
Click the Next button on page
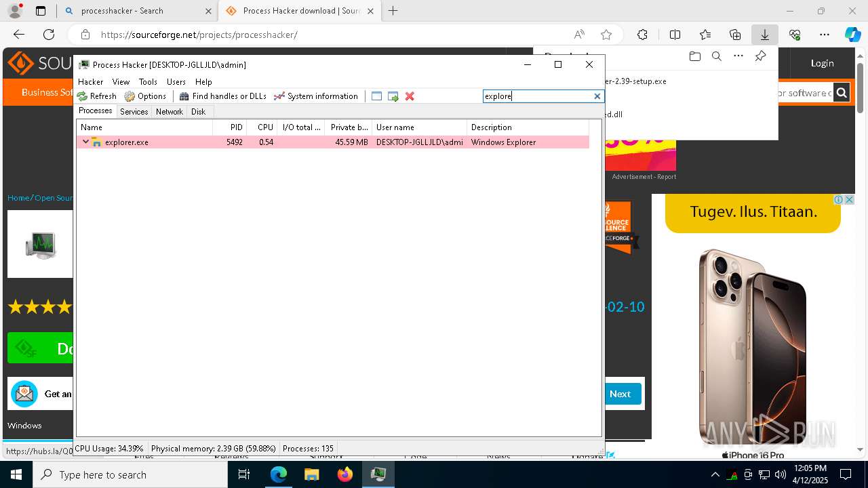pyautogui.click(x=620, y=394)
